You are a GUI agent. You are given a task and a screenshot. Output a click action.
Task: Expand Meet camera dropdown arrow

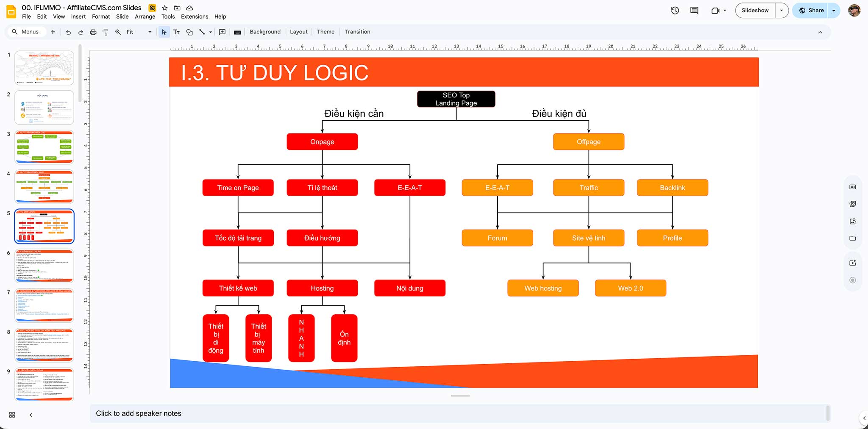[725, 11]
